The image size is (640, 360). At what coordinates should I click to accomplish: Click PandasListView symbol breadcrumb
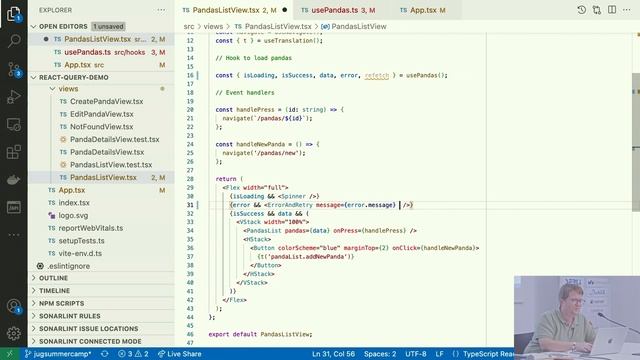(354, 26)
